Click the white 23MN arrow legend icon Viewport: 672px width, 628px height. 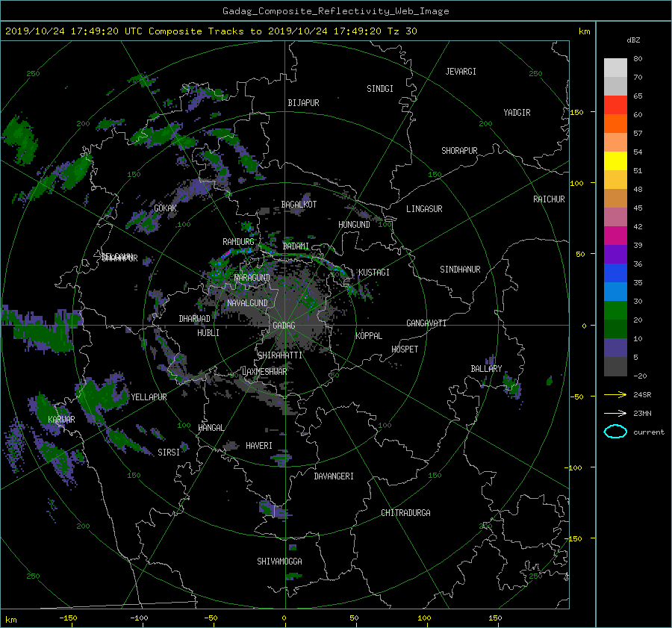(615, 413)
